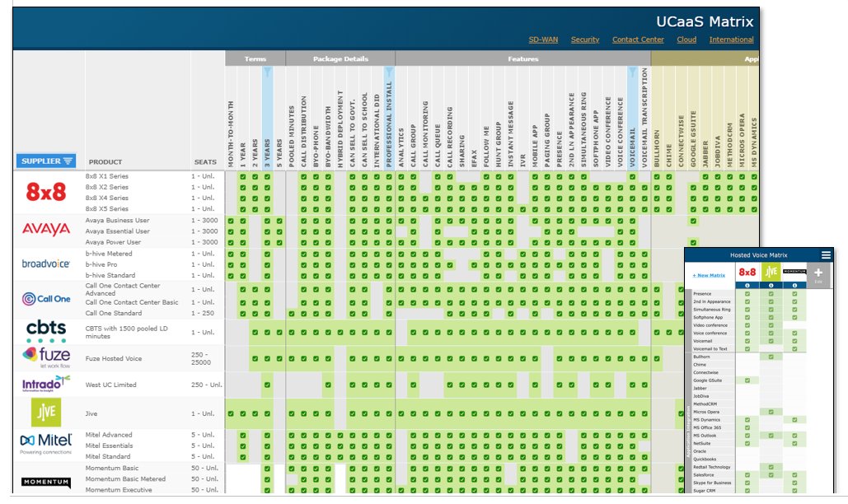
Task: Toggle Jive row MONTH-TO-MONTH checkbox
Action: pyautogui.click(x=231, y=413)
